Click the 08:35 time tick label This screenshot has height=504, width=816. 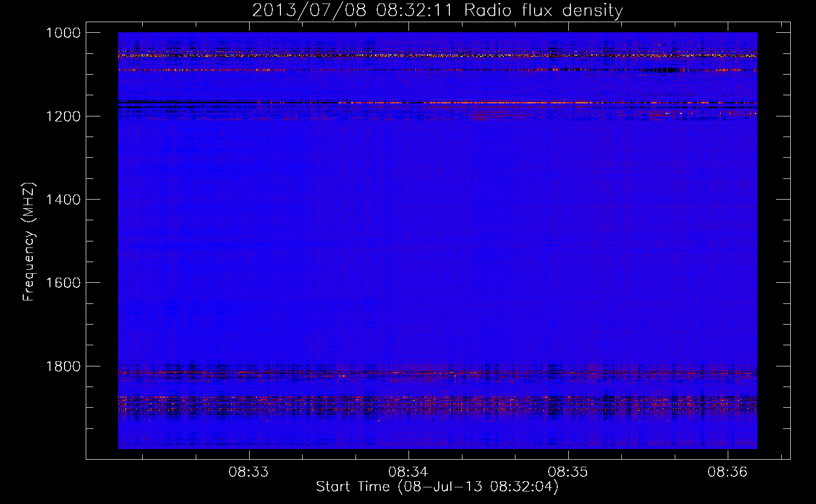point(568,472)
